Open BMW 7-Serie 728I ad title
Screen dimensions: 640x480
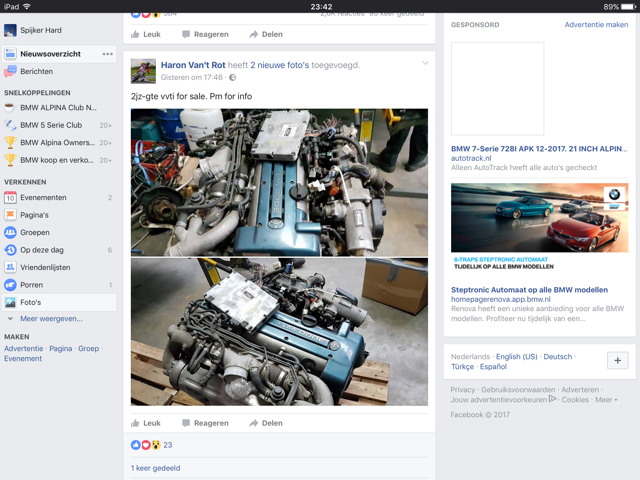coord(539,149)
